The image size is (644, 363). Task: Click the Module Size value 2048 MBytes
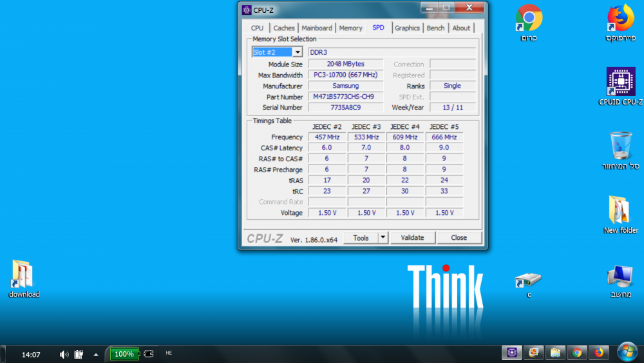coord(345,64)
